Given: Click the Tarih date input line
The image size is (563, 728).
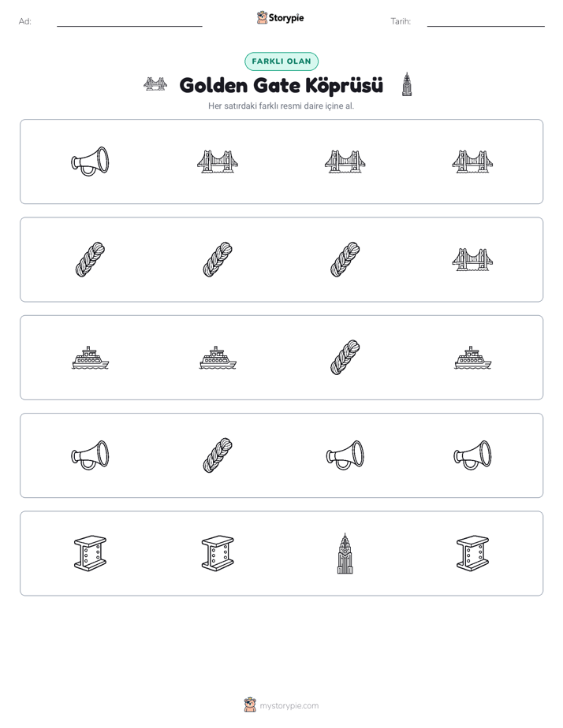Looking at the screenshot, I should pos(486,22).
